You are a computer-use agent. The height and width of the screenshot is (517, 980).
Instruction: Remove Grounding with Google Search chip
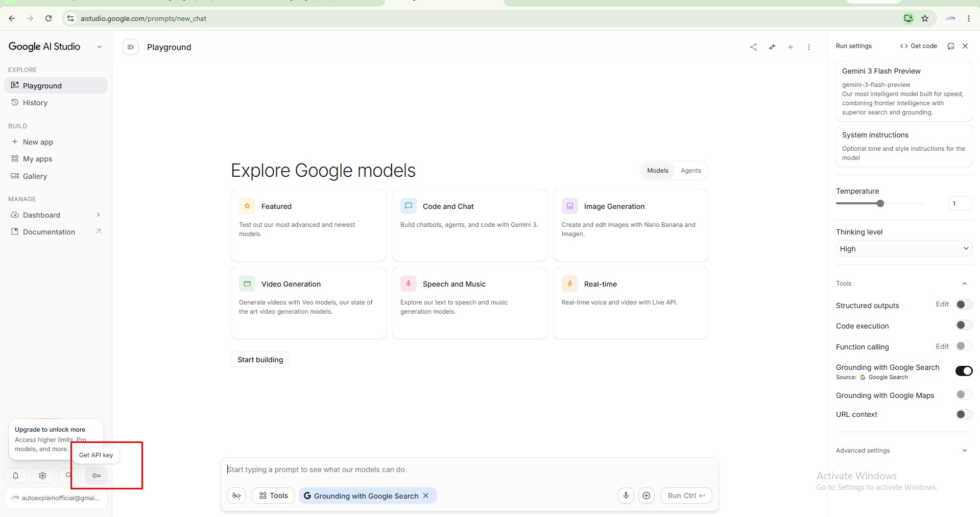tap(426, 496)
